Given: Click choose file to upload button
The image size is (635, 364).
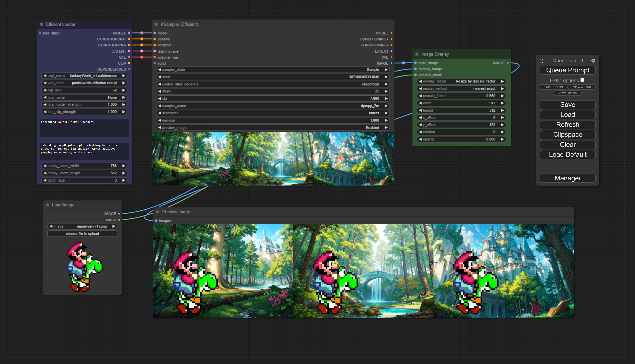Looking at the screenshot, I should pos(82,233).
